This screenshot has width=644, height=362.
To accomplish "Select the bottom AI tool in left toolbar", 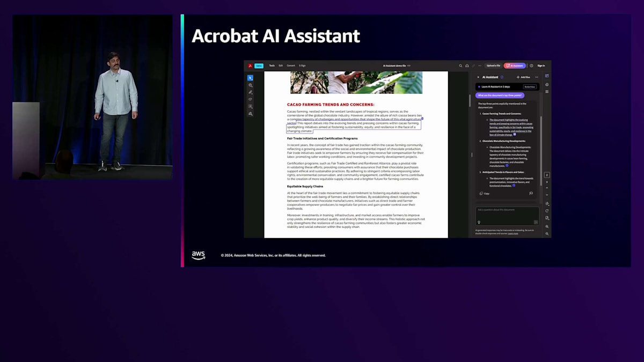I will coord(250,114).
